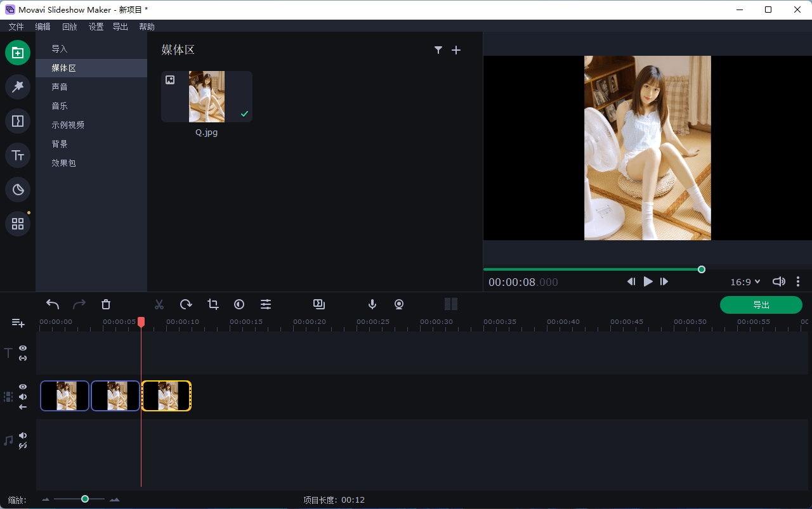
Task: Open the 16:9 aspect ratio dropdown
Action: (x=745, y=282)
